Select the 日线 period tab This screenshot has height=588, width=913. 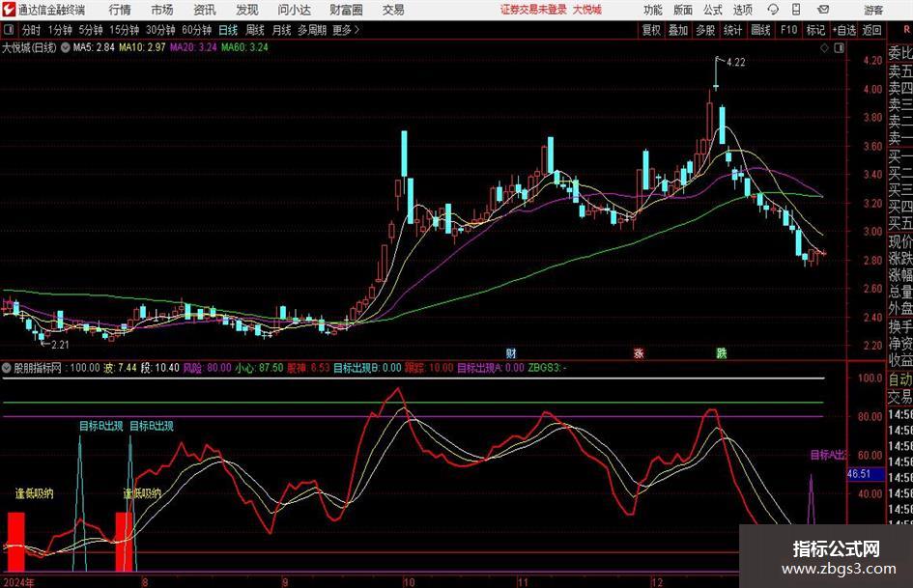click(228, 30)
